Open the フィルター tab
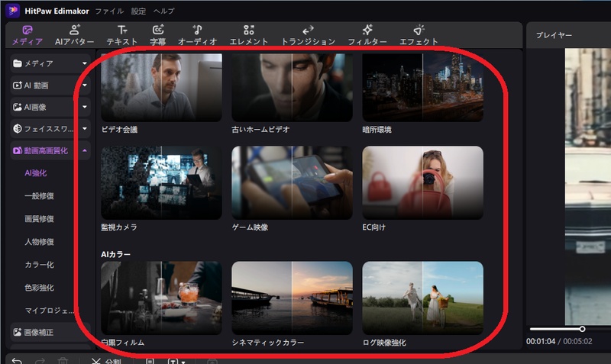Screen dimensions: 611x364 point(367,35)
